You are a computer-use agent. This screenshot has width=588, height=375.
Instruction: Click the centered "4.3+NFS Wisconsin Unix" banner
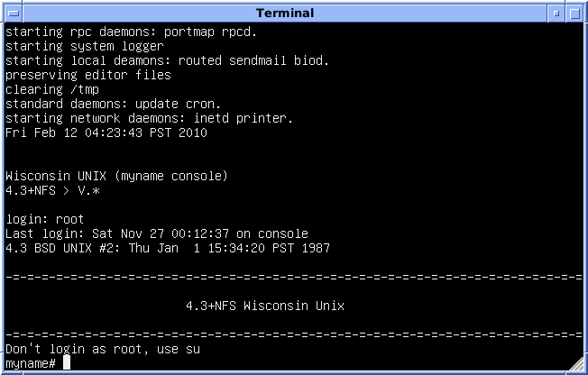265,306
